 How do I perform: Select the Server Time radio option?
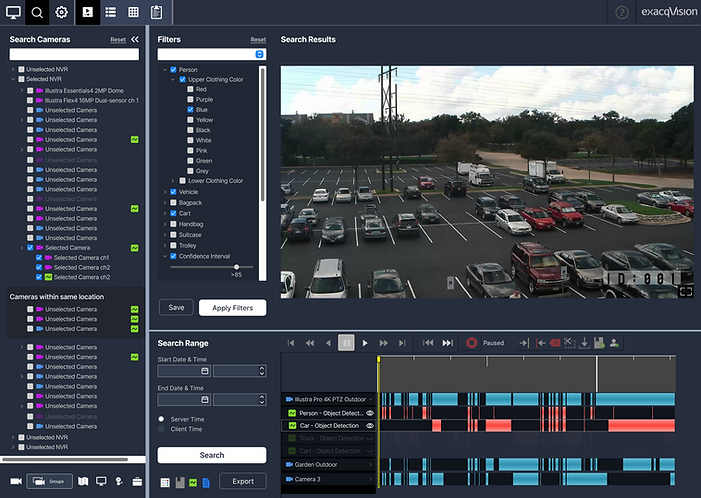pyautogui.click(x=161, y=419)
